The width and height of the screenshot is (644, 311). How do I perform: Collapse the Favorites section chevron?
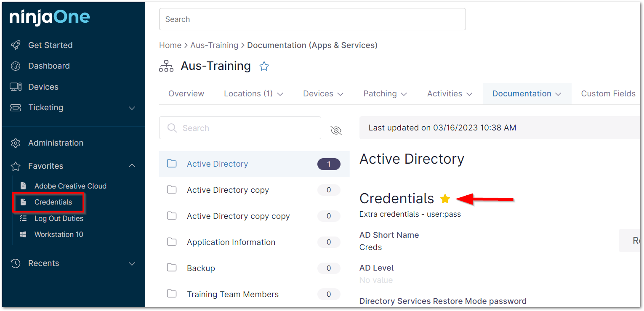132,166
